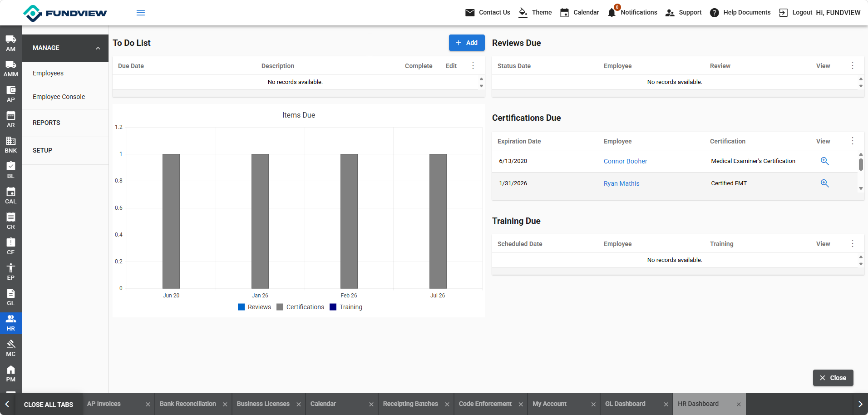
Task: Open Ryan Mathis employee link
Action: click(621, 183)
